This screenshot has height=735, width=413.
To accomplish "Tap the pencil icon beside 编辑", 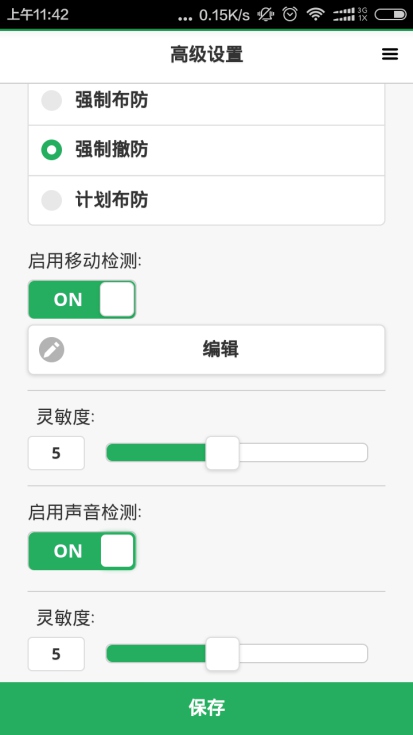I will click(52, 350).
